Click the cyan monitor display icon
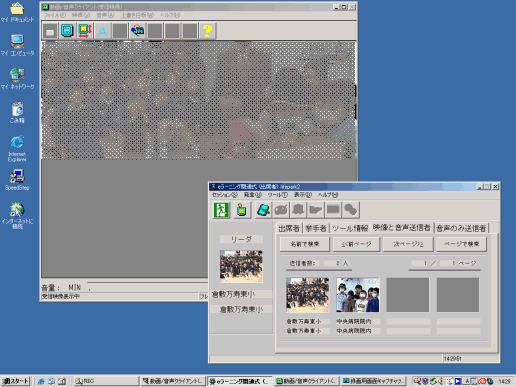The image size is (516, 387). pyautogui.click(x=67, y=31)
